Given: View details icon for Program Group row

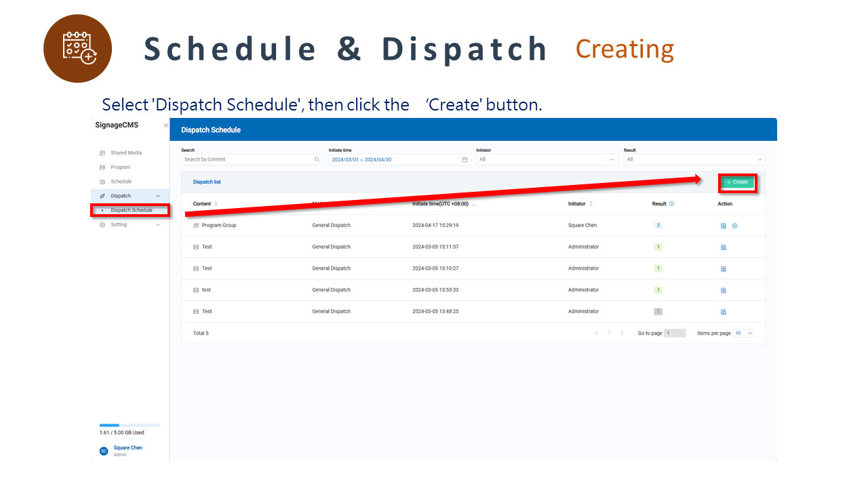Looking at the screenshot, I should click(724, 226).
